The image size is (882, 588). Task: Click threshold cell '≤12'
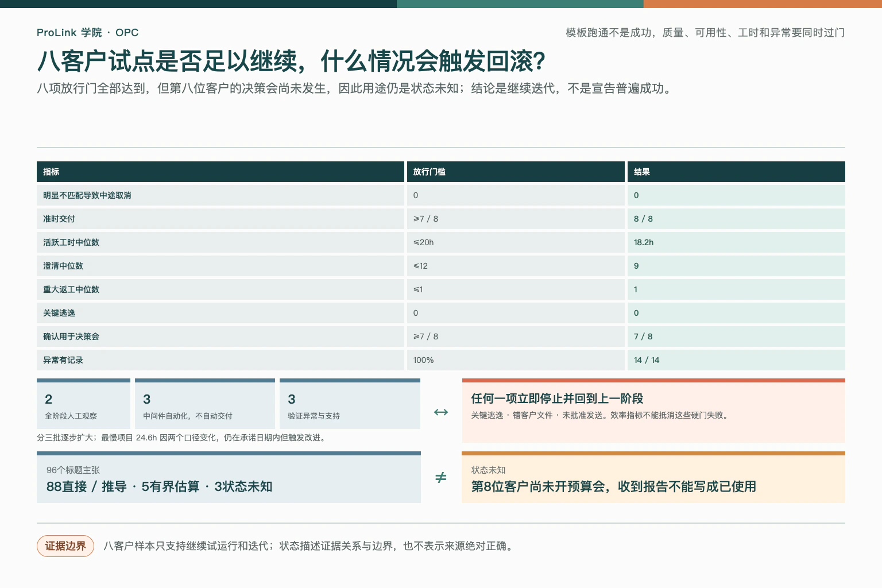click(516, 266)
